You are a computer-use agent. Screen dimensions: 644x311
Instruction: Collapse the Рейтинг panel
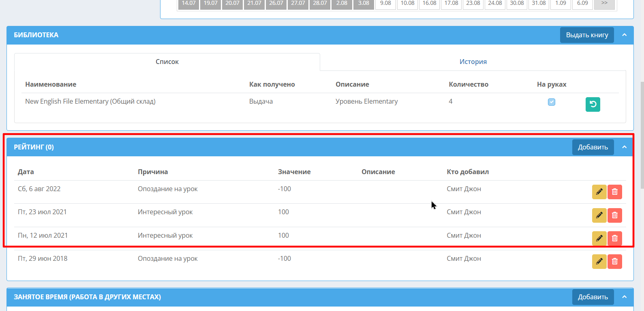(x=624, y=147)
